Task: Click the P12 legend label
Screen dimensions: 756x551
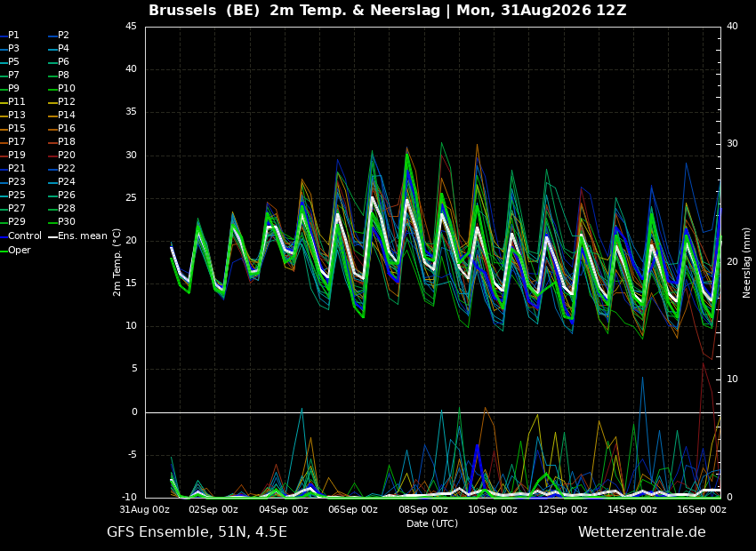Action: [x=67, y=101]
